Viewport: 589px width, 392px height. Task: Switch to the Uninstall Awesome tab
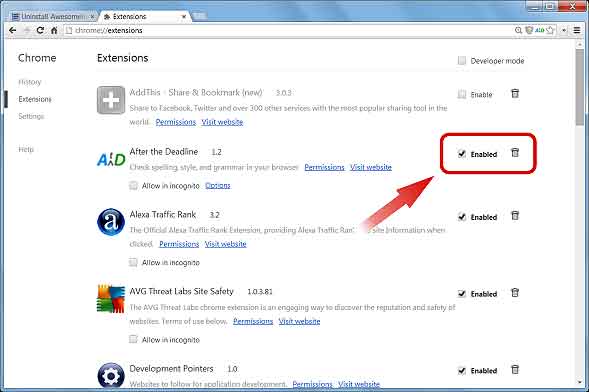52,17
